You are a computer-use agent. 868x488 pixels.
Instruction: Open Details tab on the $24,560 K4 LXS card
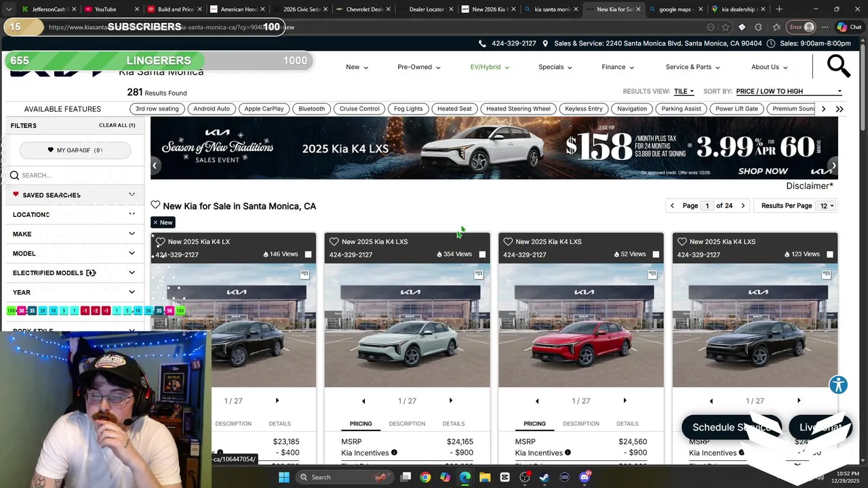click(627, 424)
